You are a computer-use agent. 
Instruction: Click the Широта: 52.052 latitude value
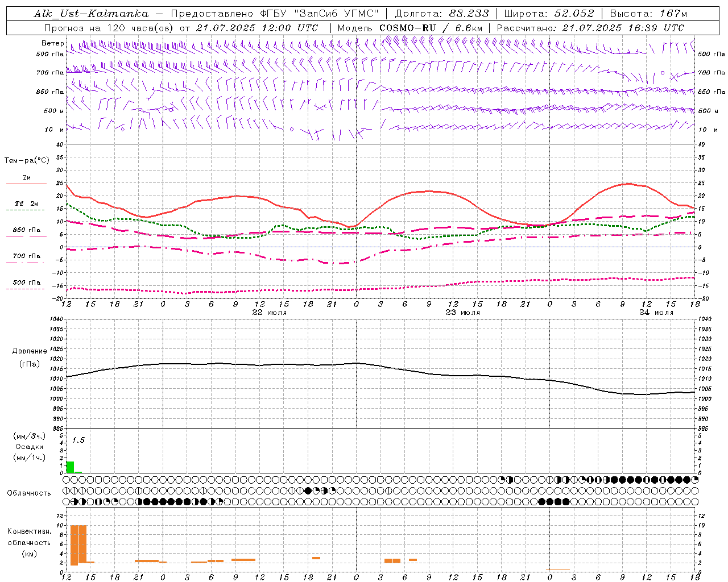pyautogui.click(x=549, y=14)
